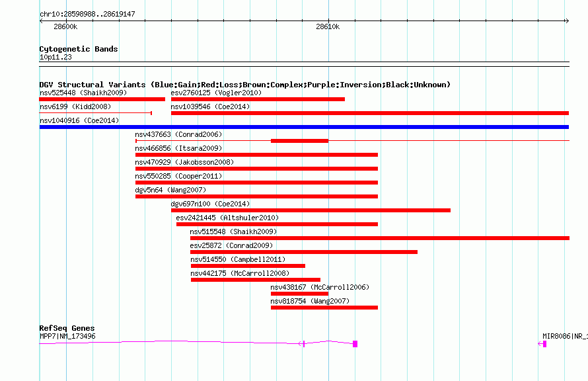This screenshot has width=588, height=381.
Task: Open the nsv818754 (Wang2007) variant
Action: click(310, 301)
